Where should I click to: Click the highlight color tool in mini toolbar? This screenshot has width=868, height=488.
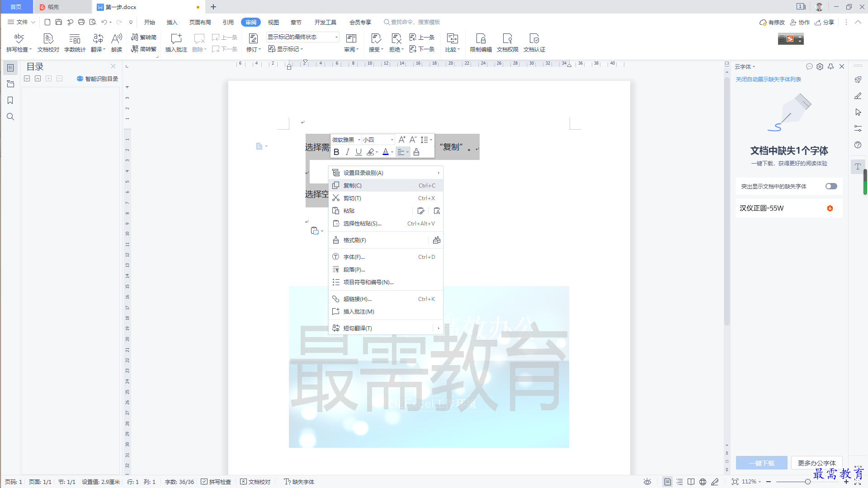click(370, 152)
